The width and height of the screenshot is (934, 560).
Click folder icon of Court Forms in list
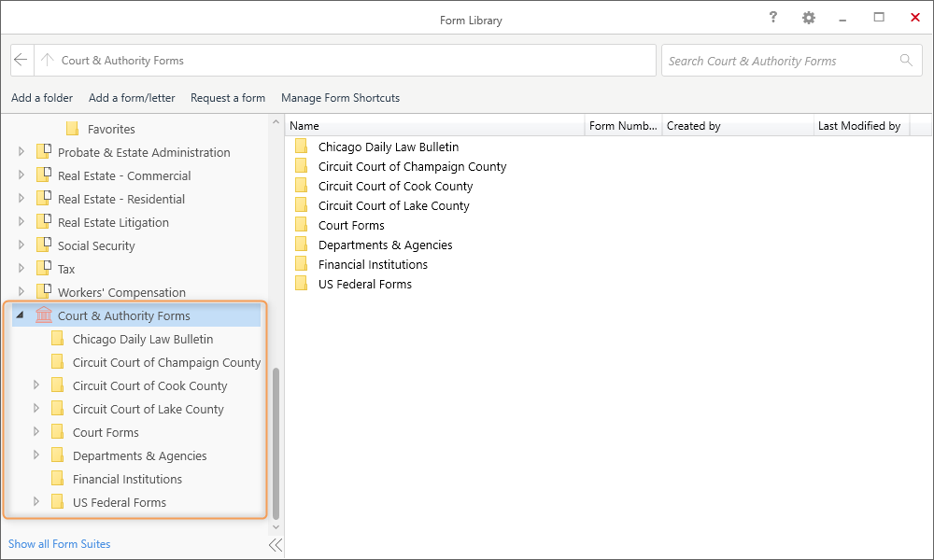coord(302,225)
